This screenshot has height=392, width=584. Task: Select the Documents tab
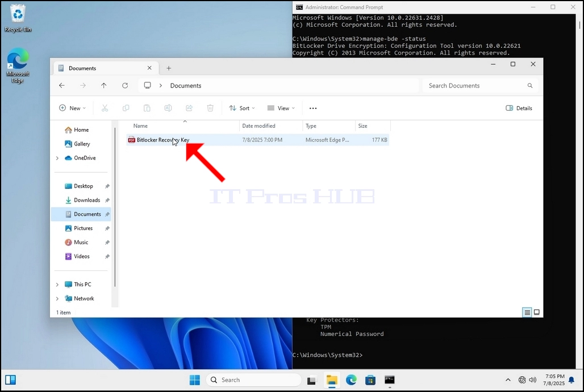(x=106, y=68)
